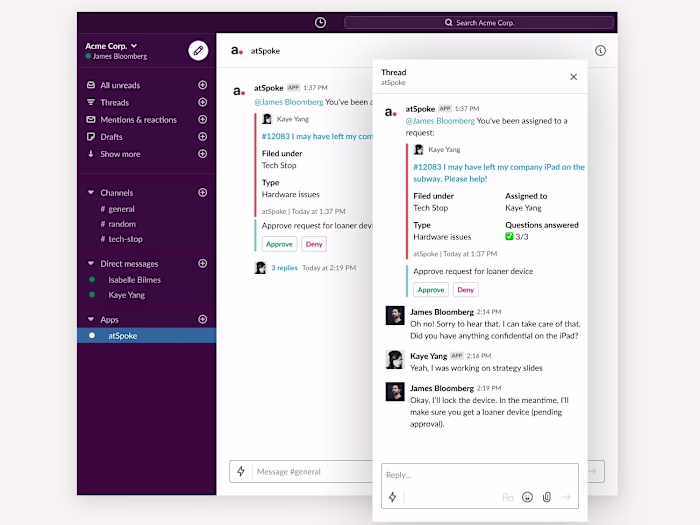Screen dimensions: 700x525
Task: Click shortcuts lightning icon in main message box
Action: [x=241, y=471]
